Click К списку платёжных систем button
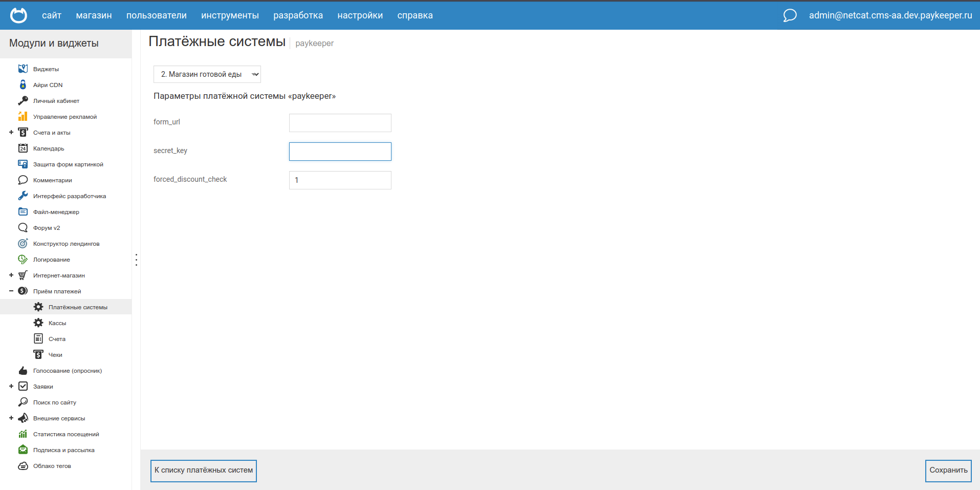This screenshot has width=980, height=490. coord(204,471)
